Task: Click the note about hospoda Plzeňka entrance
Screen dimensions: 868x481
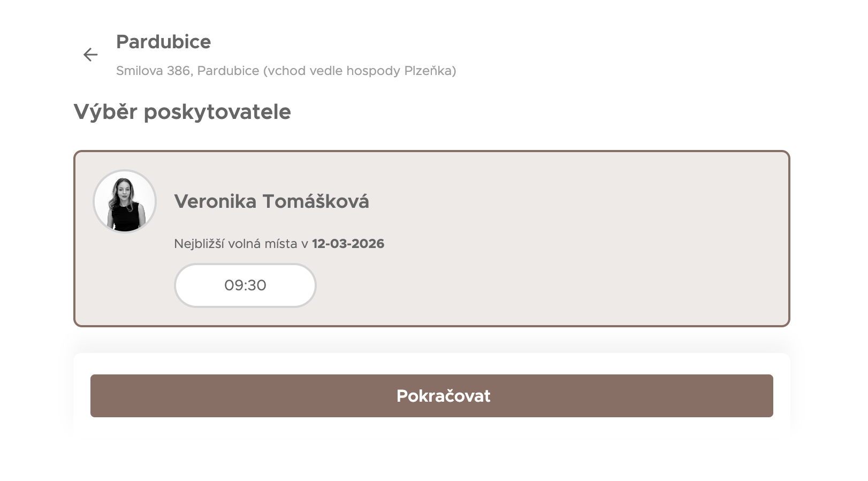Action: tap(360, 71)
